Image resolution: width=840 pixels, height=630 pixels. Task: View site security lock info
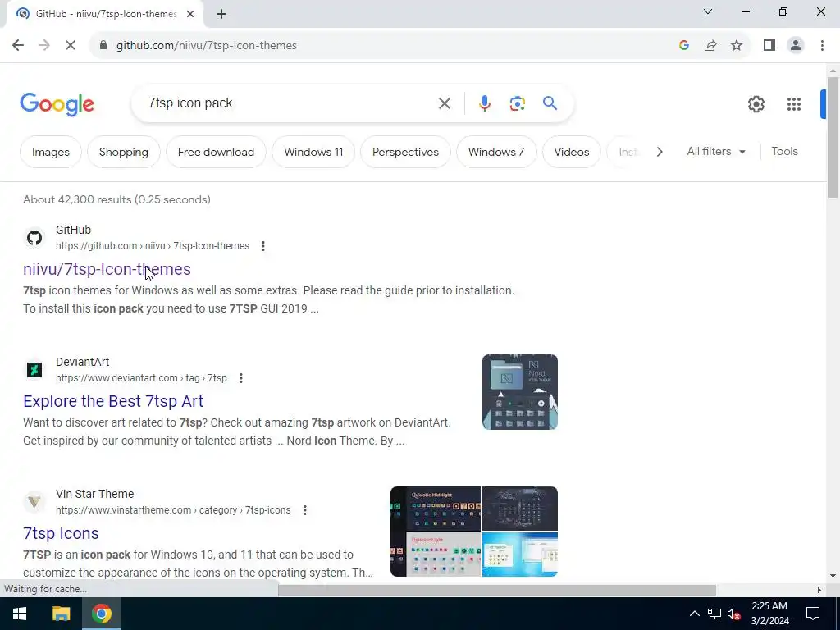[103, 46]
